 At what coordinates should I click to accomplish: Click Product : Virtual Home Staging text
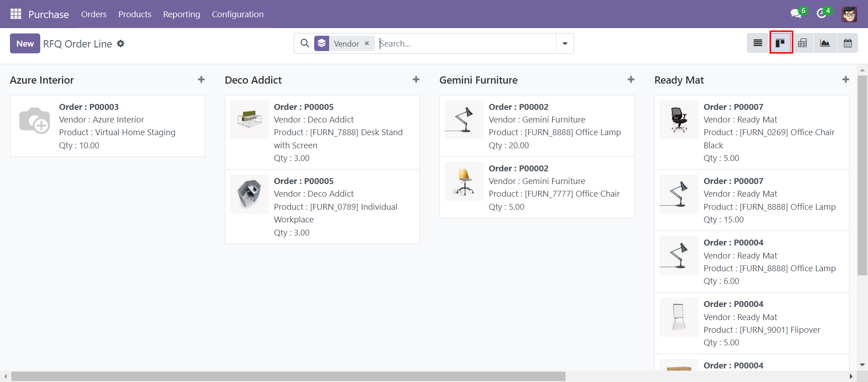click(117, 132)
